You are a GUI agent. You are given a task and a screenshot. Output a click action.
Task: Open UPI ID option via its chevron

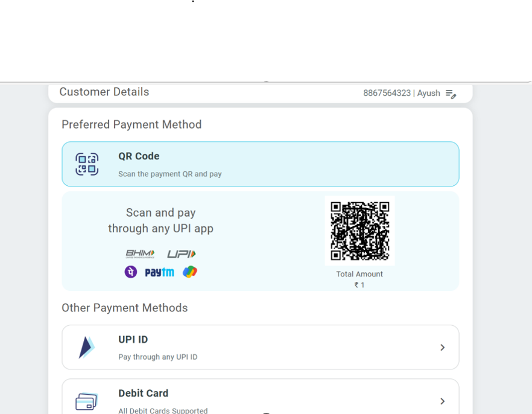[x=442, y=348]
